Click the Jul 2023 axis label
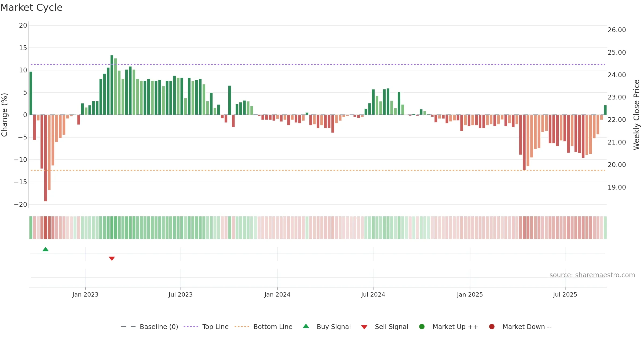This screenshot has width=644, height=362. (181, 295)
